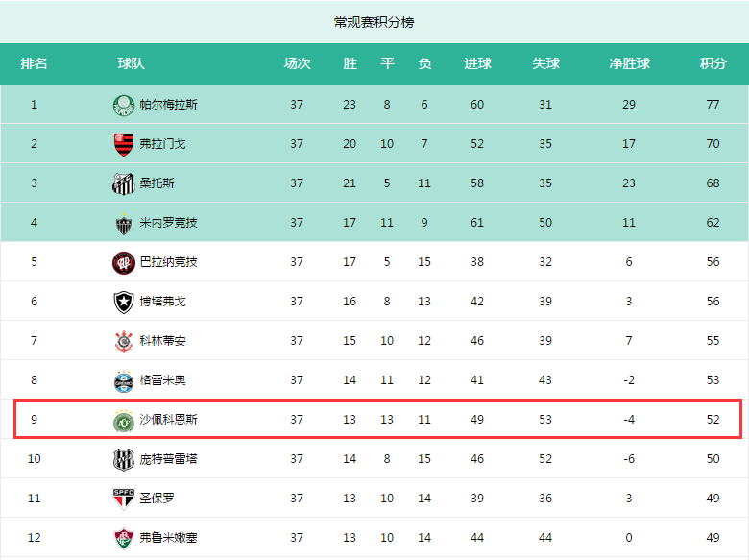Click the Ponte Preta striped crest
This screenshot has width=749, height=560.
(124, 460)
